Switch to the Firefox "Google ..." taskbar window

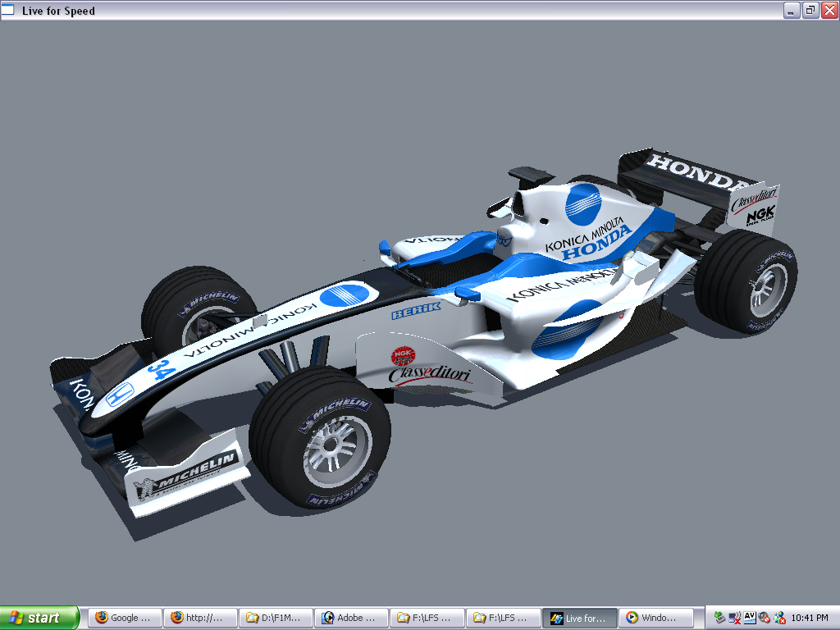(x=125, y=618)
